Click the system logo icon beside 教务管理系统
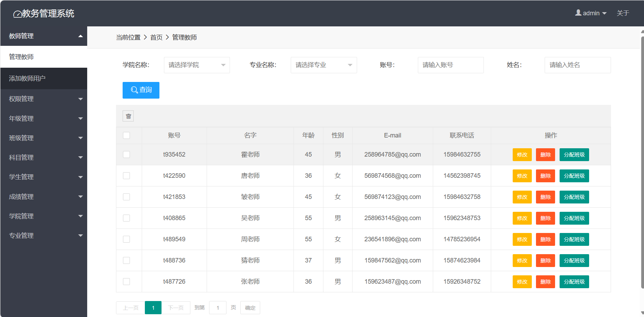Viewport: 644px width, 317px height. (x=17, y=14)
